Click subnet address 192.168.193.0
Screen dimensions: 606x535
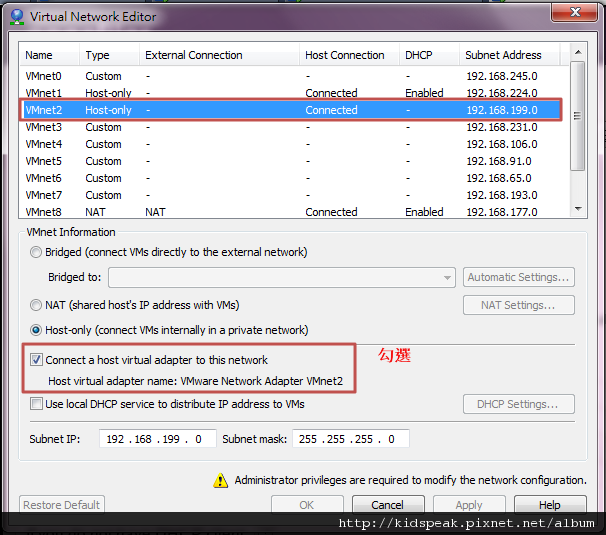502,195
